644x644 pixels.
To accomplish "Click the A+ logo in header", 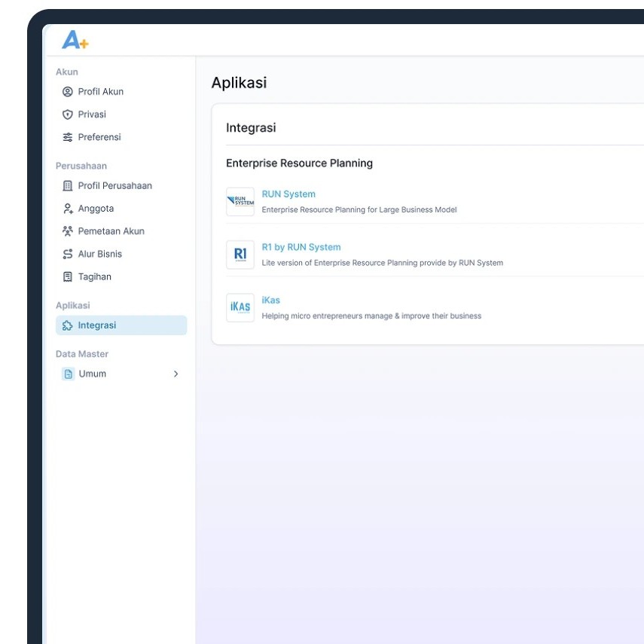I will (75, 41).
